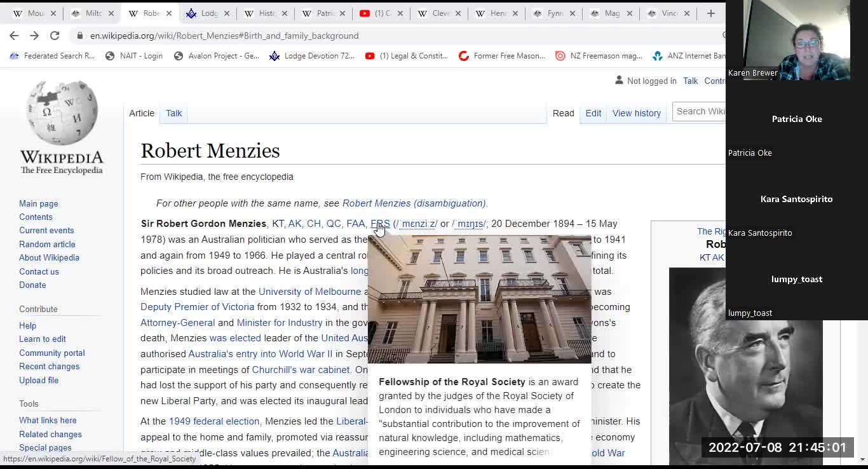Open Attorney-General link
The image size is (868, 469).
point(177,323)
